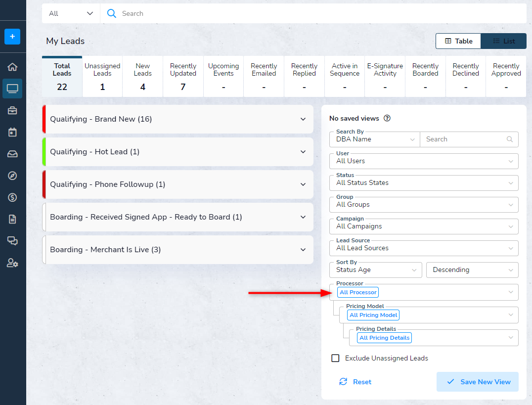Open the Pricing Model dropdown
532x405 pixels.
pyautogui.click(x=429, y=315)
